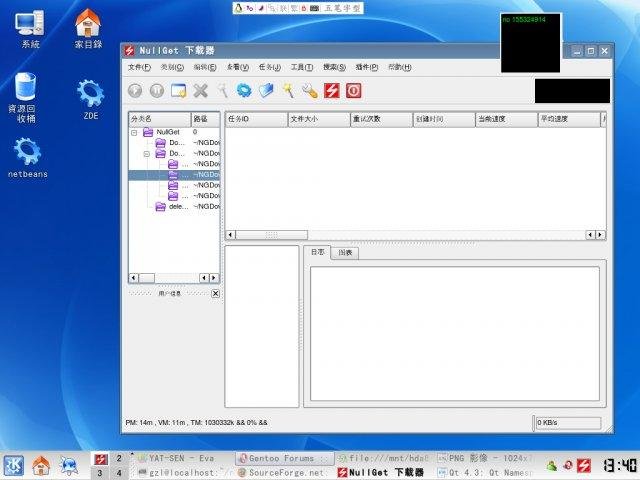The width and height of the screenshot is (640, 480).
Task: Switch to the Gentoo Forums taskbar entry
Action: point(284,458)
